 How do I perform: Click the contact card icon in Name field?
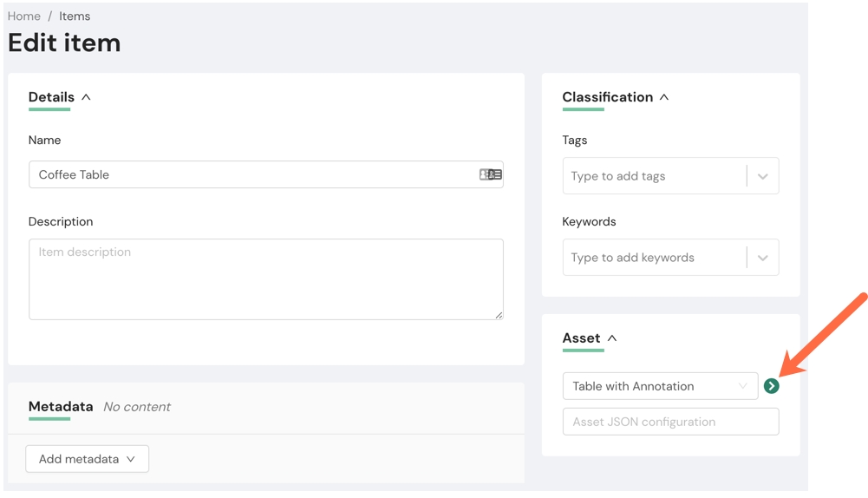(490, 174)
